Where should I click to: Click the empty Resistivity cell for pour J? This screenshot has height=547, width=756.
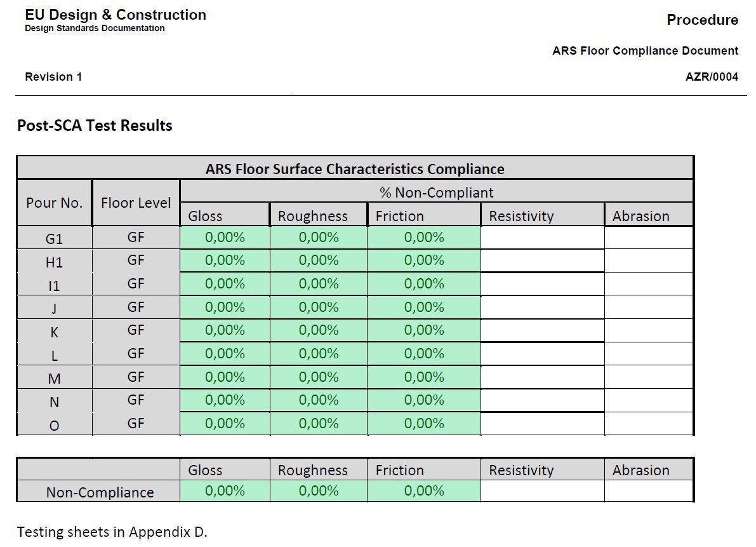pos(542,307)
